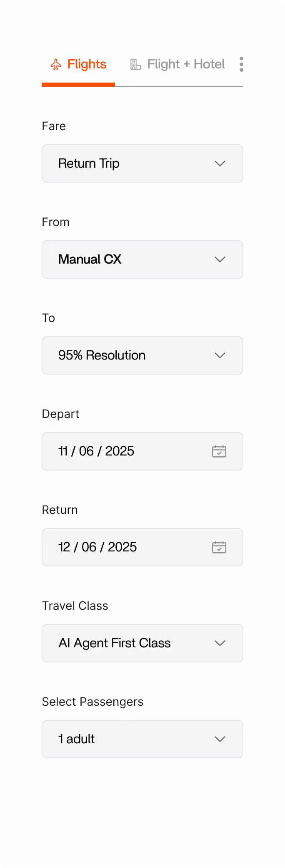Click the chevron in Select Passengers dropdown
The image size is (285, 868).
[220, 739]
